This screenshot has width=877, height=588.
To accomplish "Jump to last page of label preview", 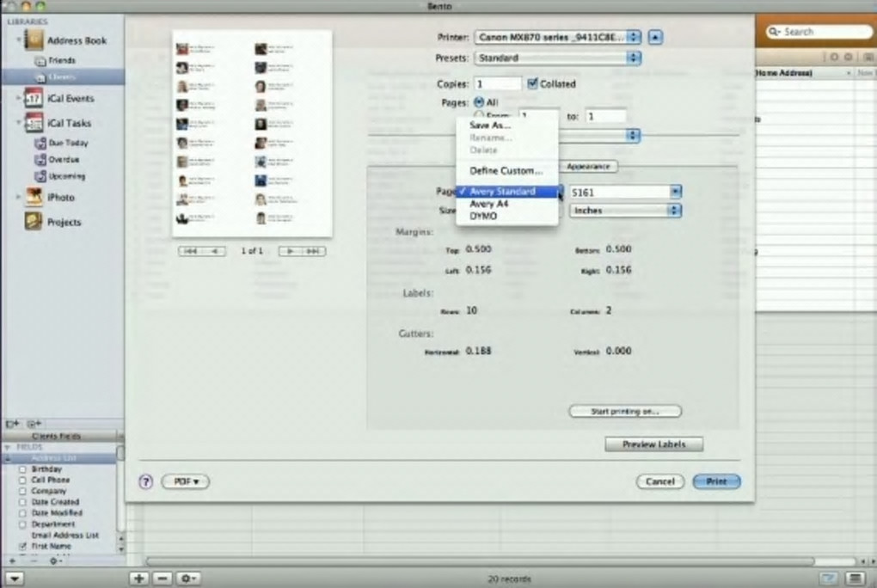I will 314,251.
